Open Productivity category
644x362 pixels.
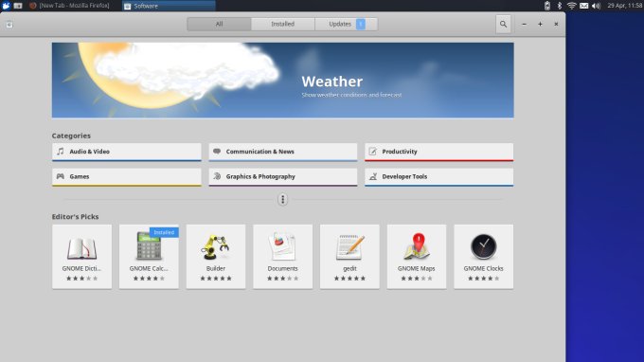click(439, 152)
